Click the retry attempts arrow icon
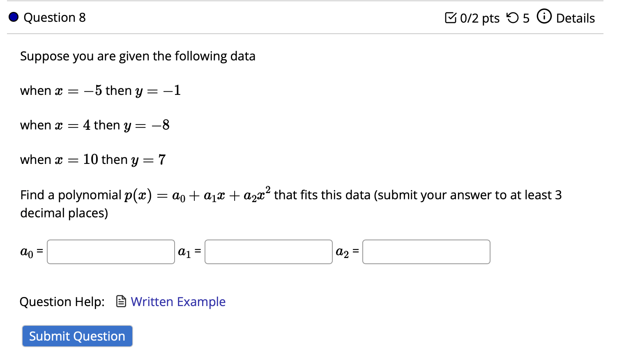624x364 pixels. 512,18
